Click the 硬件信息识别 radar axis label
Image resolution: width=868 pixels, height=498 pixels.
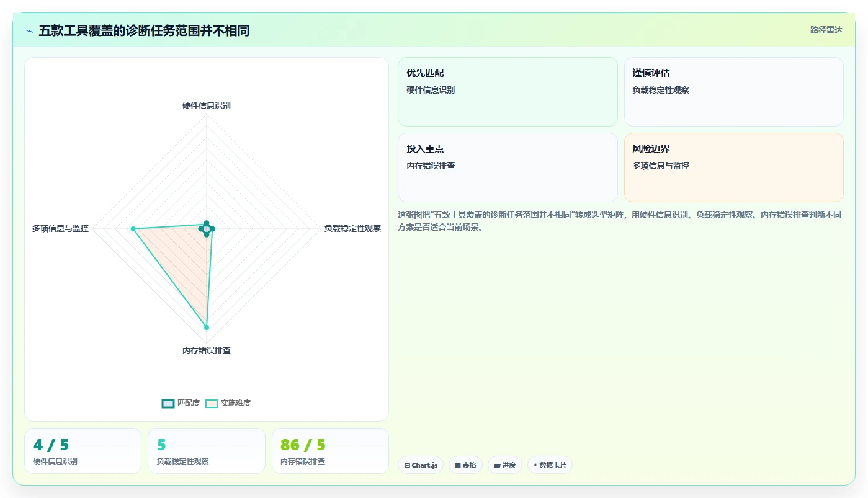(x=207, y=105)
